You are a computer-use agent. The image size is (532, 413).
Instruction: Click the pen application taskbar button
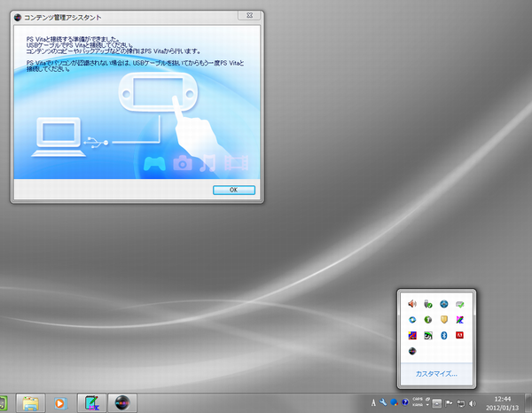coord(92,402)
